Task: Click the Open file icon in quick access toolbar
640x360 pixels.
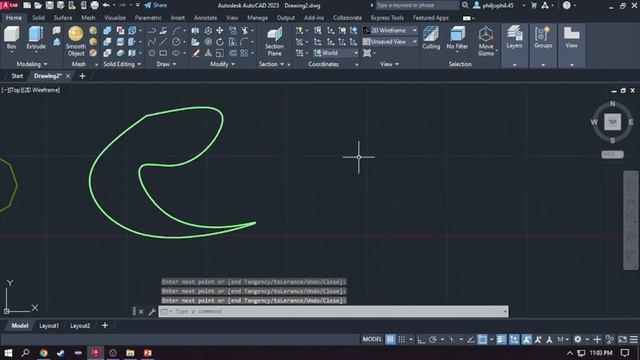Action: pos(38,5)
